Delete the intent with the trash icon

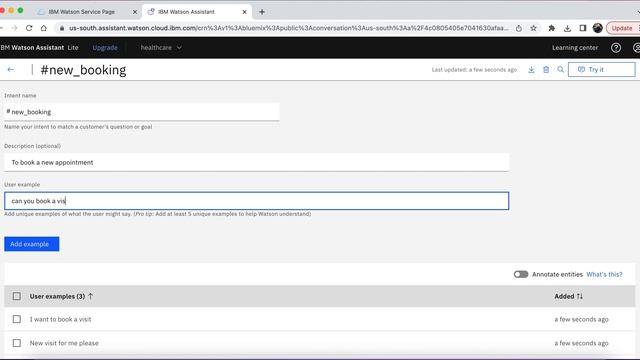point(546,70)
